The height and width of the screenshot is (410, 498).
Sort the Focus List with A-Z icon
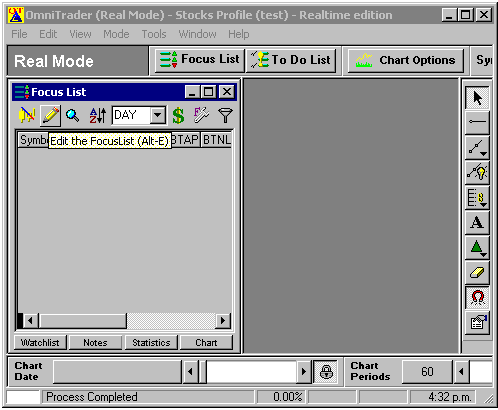pyautogui.click(x=98, y=115)
